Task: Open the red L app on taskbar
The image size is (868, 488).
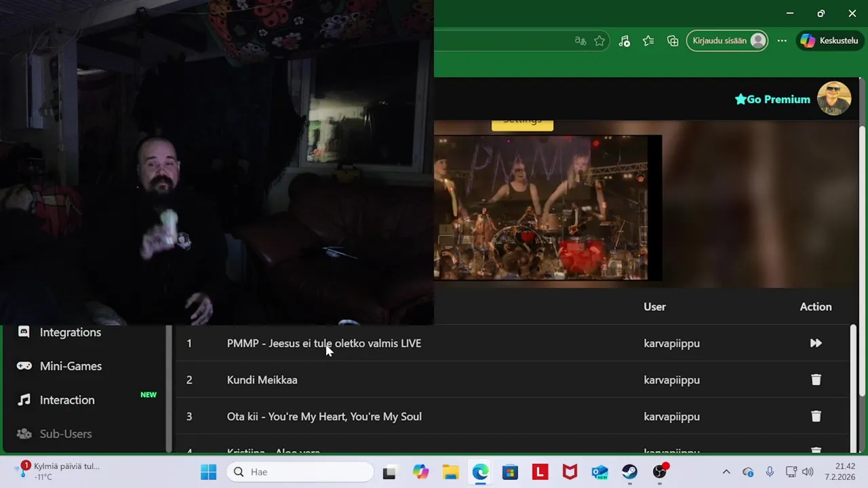Action: [x=540, y=472]
